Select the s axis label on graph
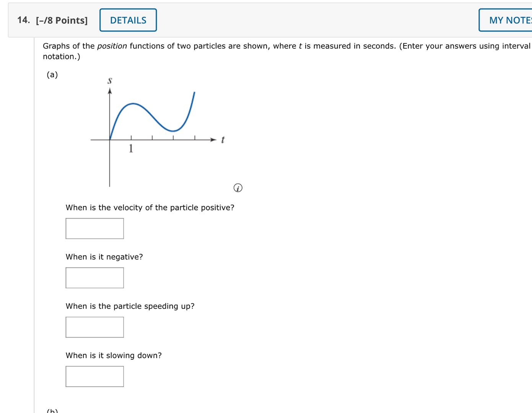 (x=110, y=80)
